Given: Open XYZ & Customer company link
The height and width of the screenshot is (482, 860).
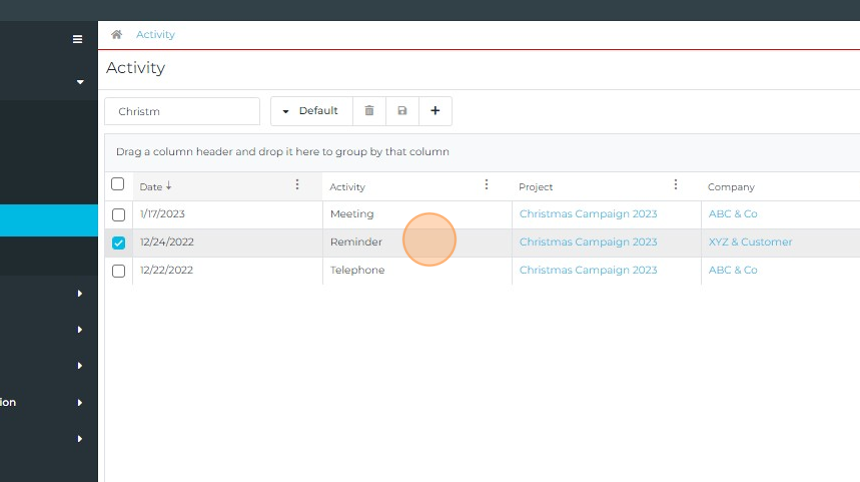Looking at the screenshot, I should [x=750, y=242].
